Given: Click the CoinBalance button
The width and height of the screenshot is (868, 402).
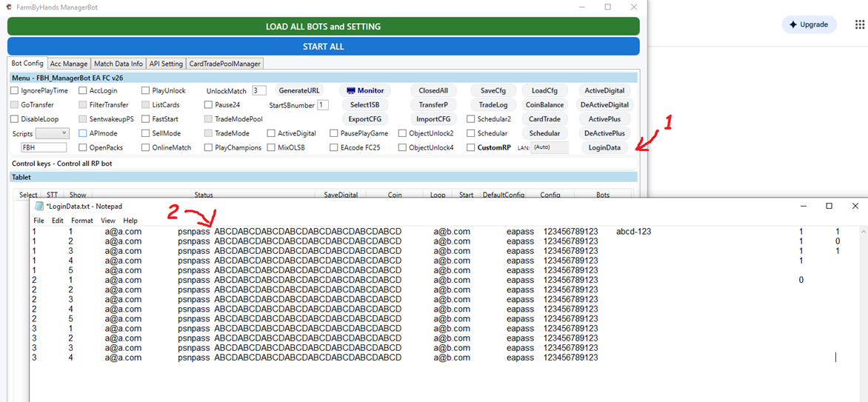Looking at the screenshot, I should (x=544, y=104).
